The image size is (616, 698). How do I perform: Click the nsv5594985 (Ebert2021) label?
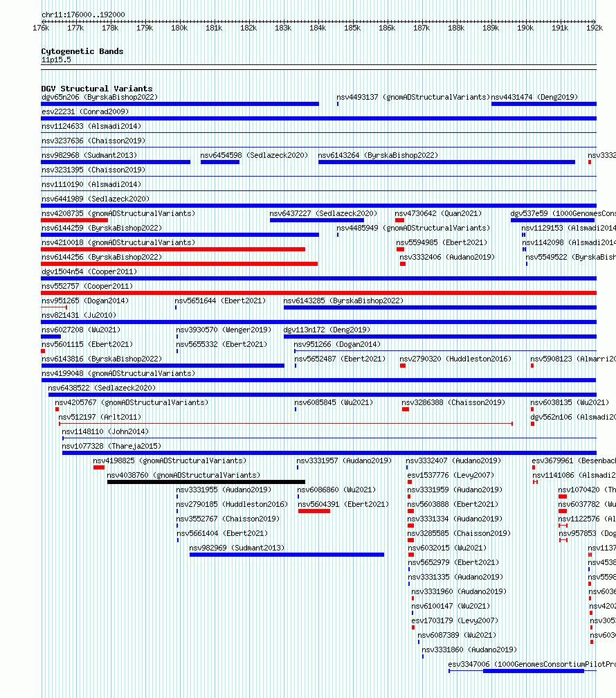(442, 242)
